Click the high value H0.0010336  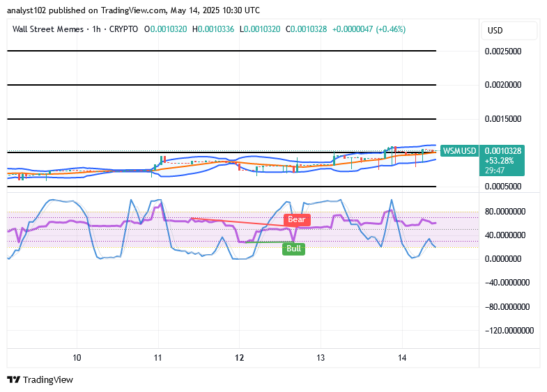point(213,29)
